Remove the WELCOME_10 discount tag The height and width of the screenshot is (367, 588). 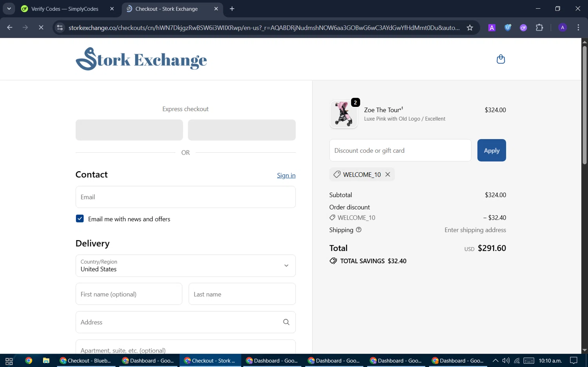point(388,174)
